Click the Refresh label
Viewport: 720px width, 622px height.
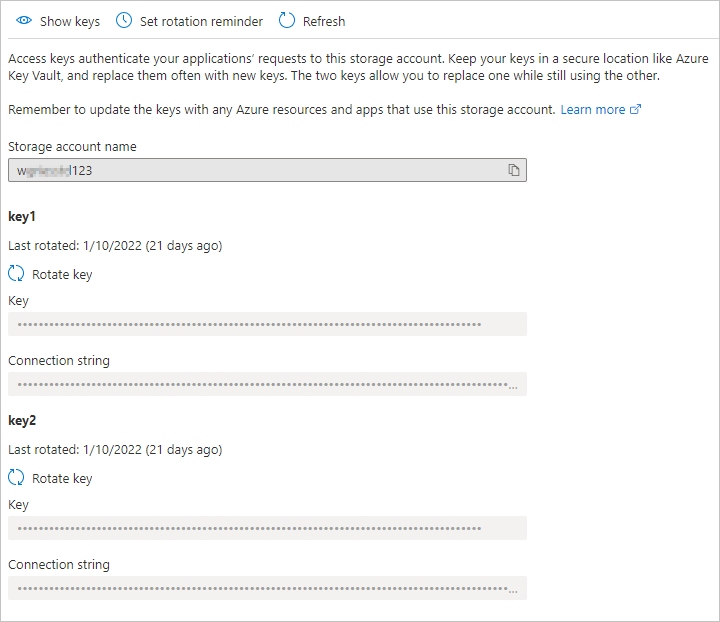324,22
